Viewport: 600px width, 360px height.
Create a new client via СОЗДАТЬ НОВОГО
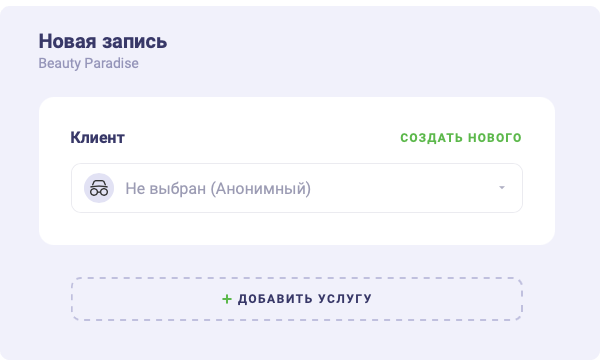tap(461, 137)
